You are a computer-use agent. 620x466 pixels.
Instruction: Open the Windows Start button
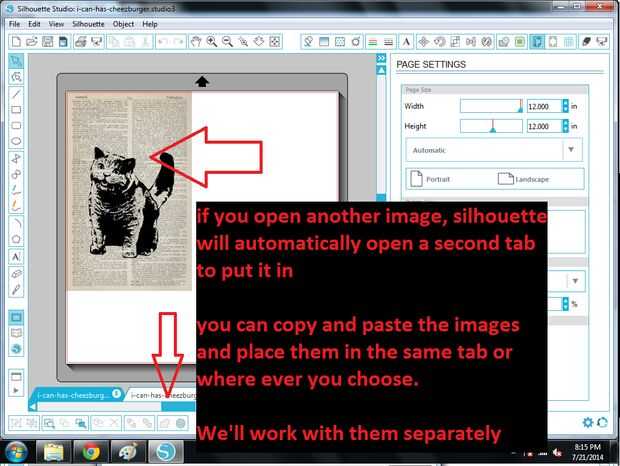pyautogui.click(x=16, y=452)
